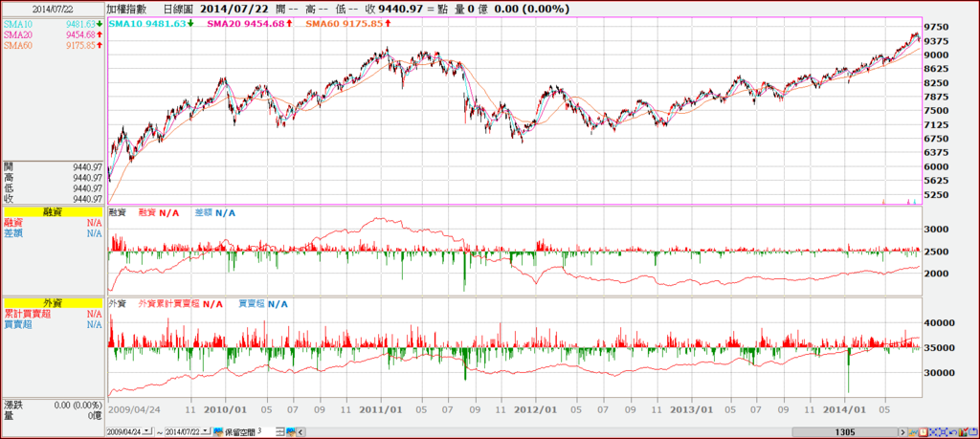Image resolution: width=980 pixels, height=439 pixels.
Task: Click the 保留空間 spinner arrows
Action: (279, 432)
